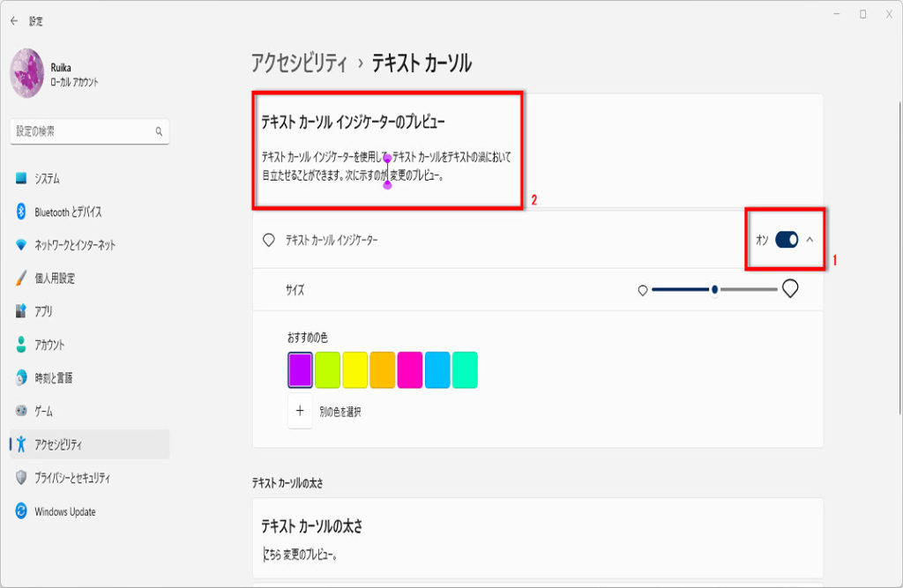Open ゲーム settings page

[43, 412]
